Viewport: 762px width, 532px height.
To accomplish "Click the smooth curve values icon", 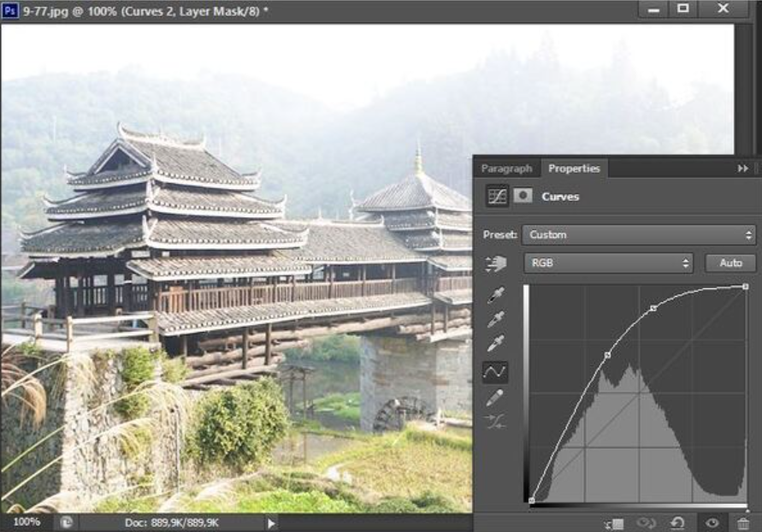I will tap(495, 422).
